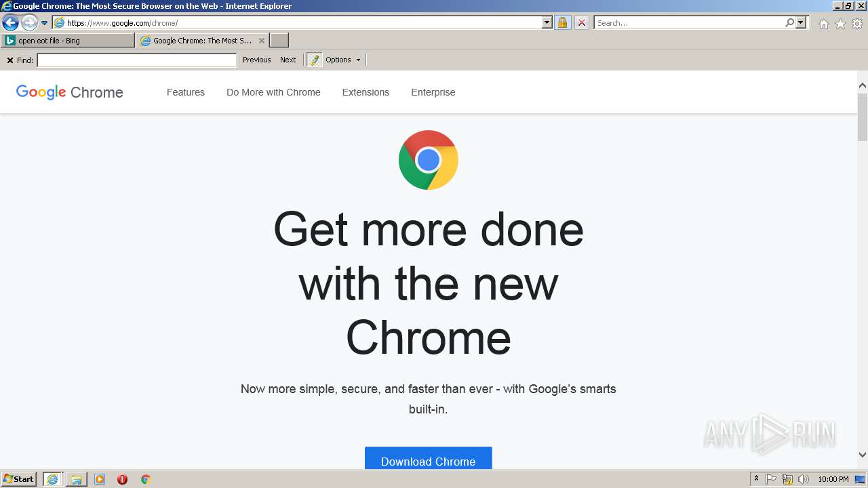The width and height of the screenshot is (868, 488).
Task: Click the volume speaker tray icon
Action: click(804, 479)
